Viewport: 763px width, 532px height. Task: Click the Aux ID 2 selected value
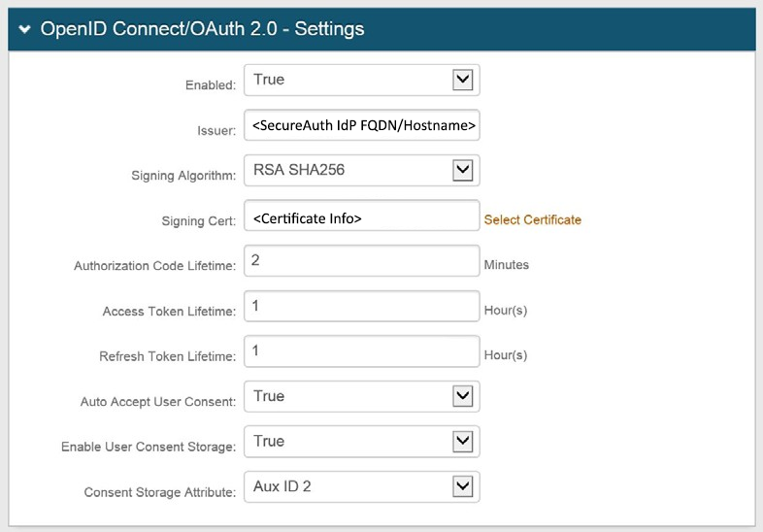point(282,486)
